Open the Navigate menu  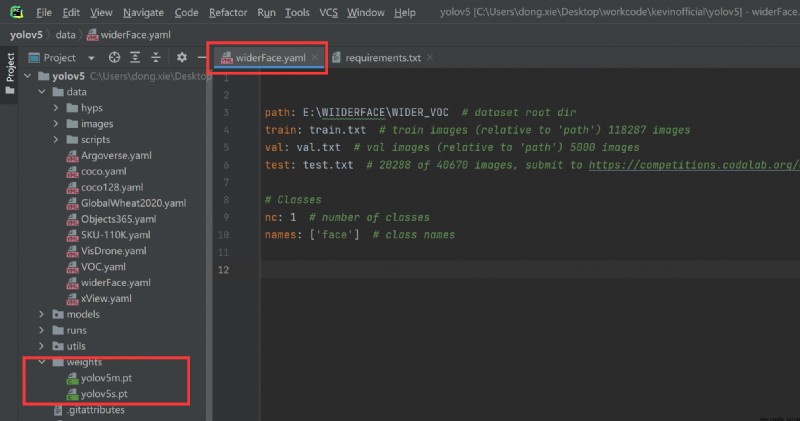pos(143,12)
